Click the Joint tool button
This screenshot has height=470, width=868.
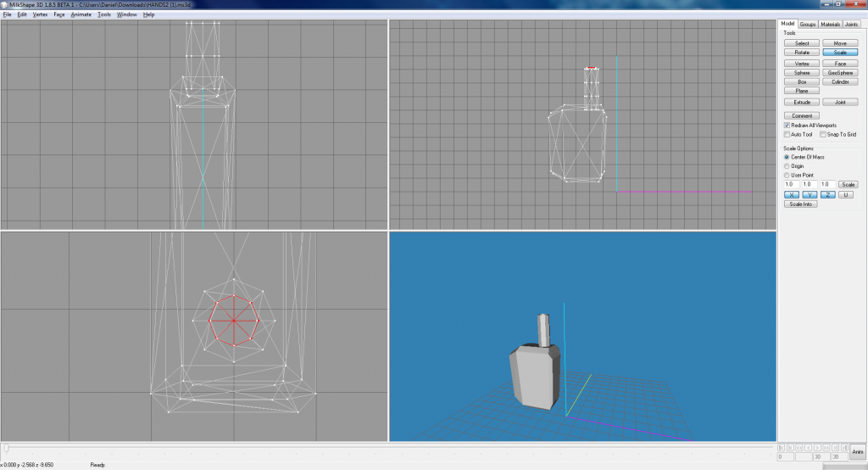tap(840, 102)
